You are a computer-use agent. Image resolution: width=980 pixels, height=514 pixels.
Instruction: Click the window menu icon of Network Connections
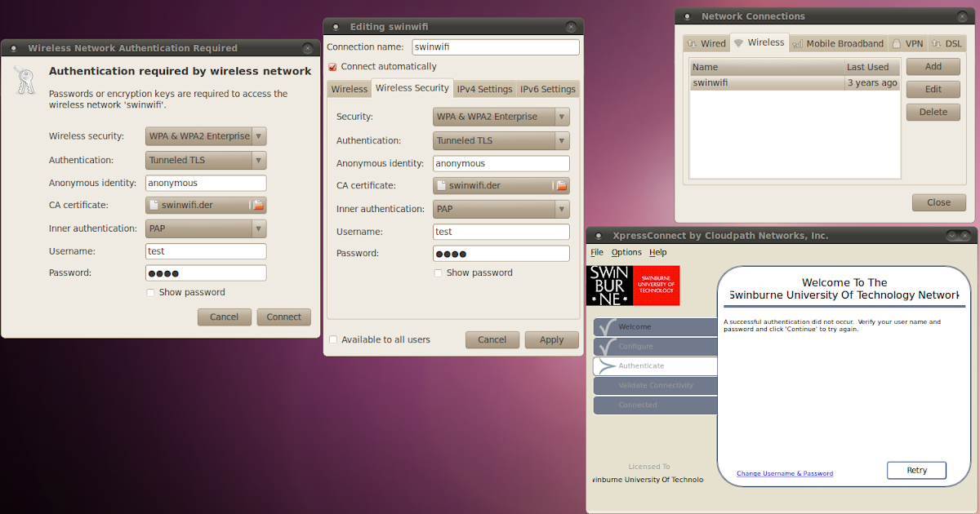(x=687, y=16)
